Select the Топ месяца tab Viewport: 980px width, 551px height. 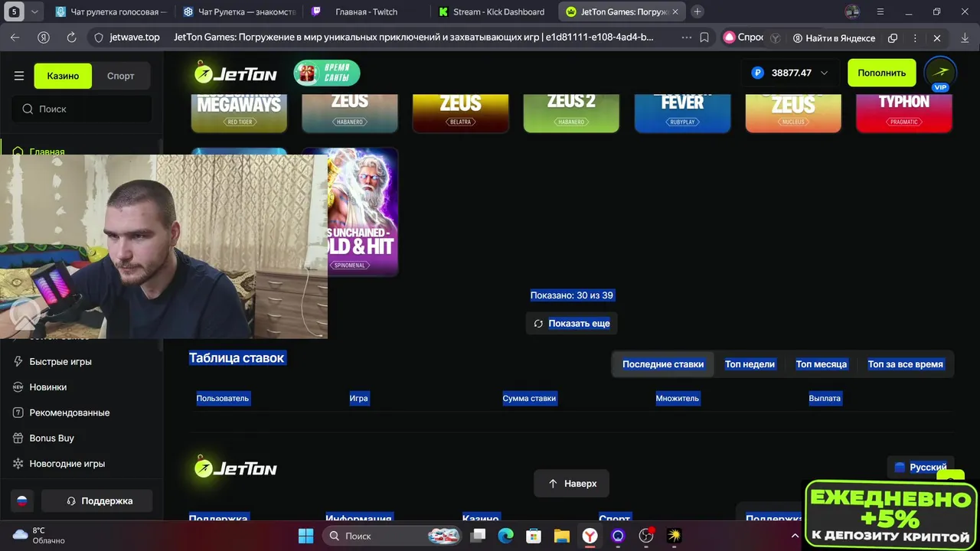point(822,364)
